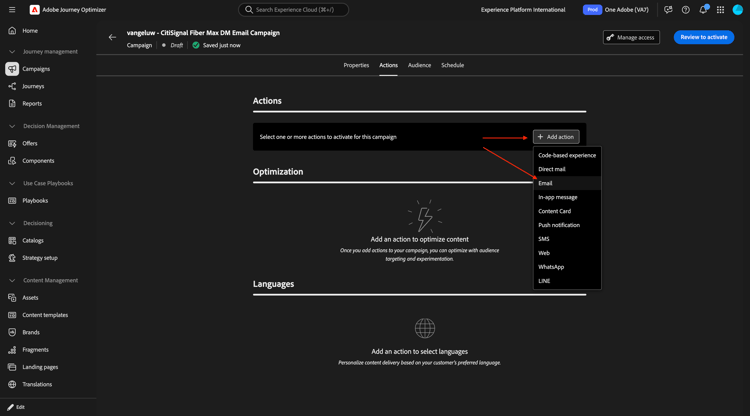Open the apps grid switcher
The height and width of the screenshot is (416, 750).
click(720, 10)
